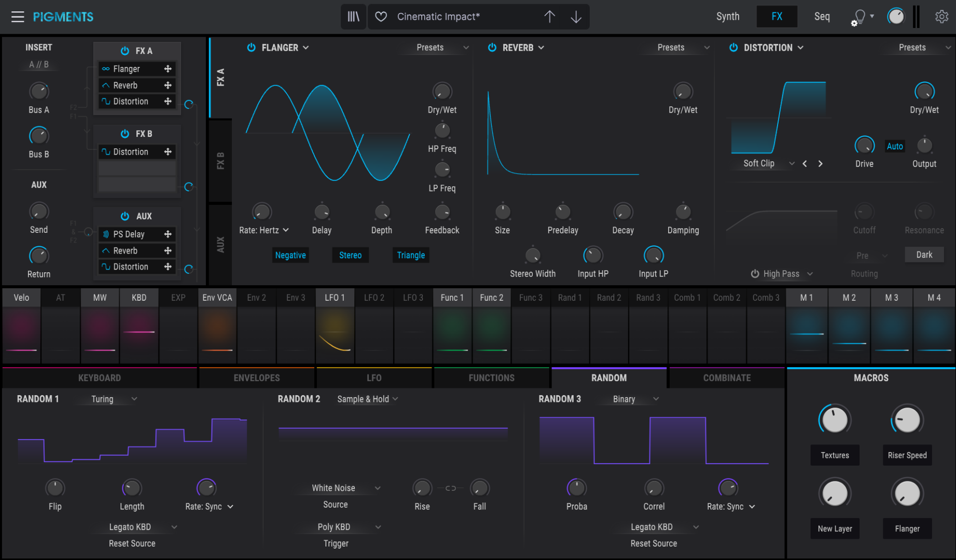Open the ENVELOPES modulation tab
This screenshot has height=560, width=956.
[x=256, y=378]
